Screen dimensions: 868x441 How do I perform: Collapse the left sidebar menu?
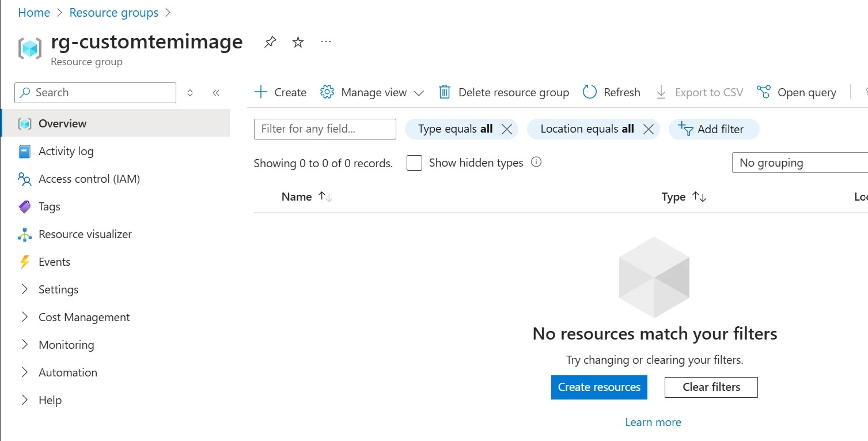pyautogui.click(x=216, y=93)
